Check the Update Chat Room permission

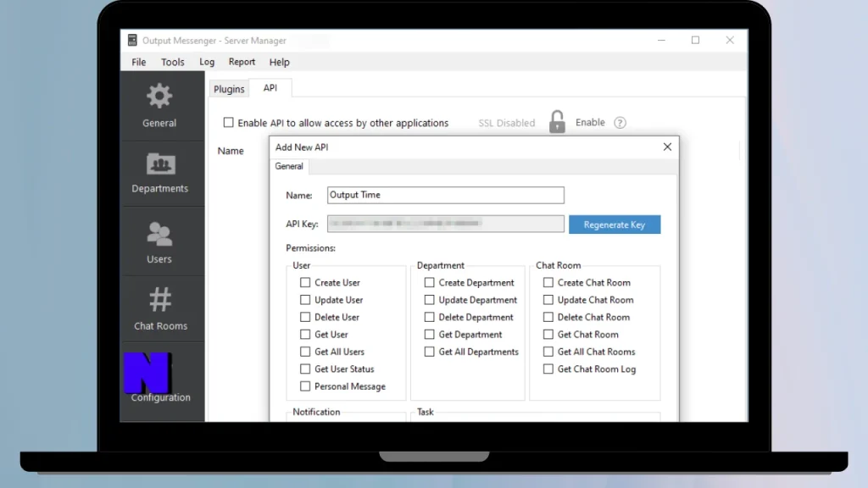click(548, 299)
